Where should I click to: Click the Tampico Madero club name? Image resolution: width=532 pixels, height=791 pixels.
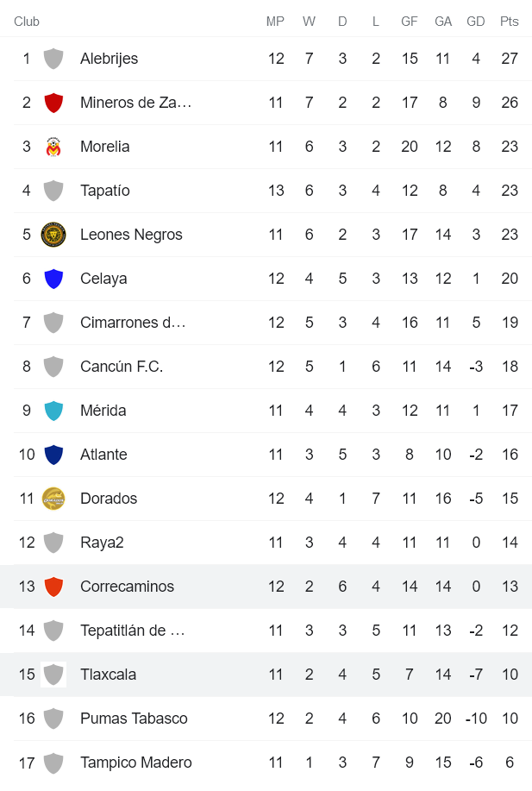(135, 763)
